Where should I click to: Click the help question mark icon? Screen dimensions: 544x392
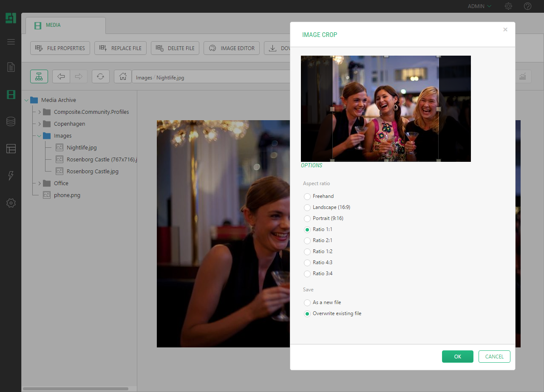click(527, 6)
